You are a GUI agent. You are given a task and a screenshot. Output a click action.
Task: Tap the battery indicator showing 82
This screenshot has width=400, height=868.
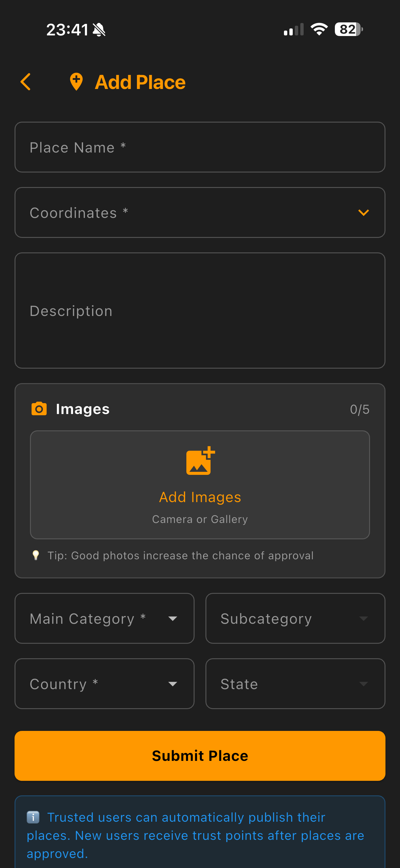(x=349, y=29)
